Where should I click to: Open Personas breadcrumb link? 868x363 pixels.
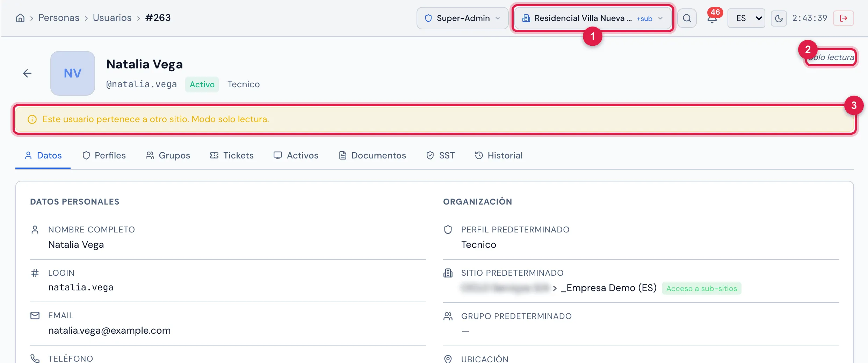coord(59,18)
